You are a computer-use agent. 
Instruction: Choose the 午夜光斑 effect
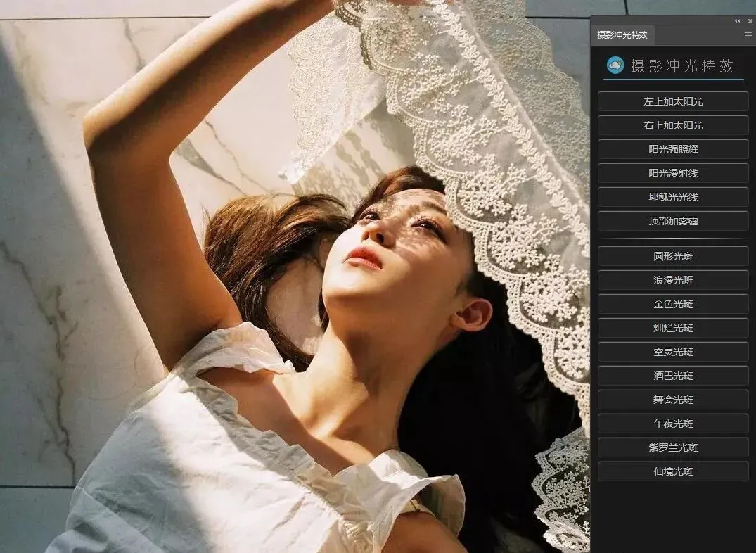(x=673, y=424)
